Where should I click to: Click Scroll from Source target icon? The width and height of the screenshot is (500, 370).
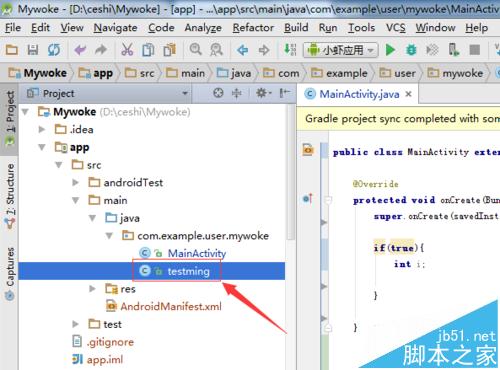pos(218,93)
